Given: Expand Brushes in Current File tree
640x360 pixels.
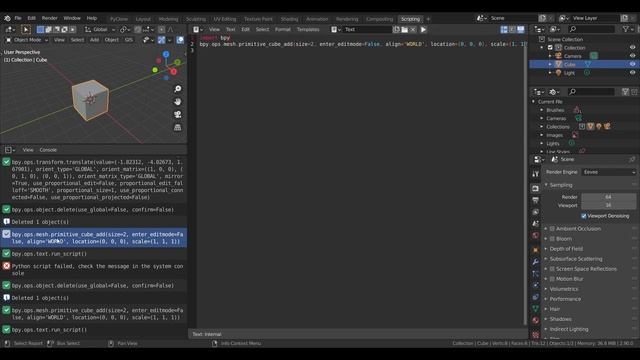Looking at the screenshot, I should (542, 110).
